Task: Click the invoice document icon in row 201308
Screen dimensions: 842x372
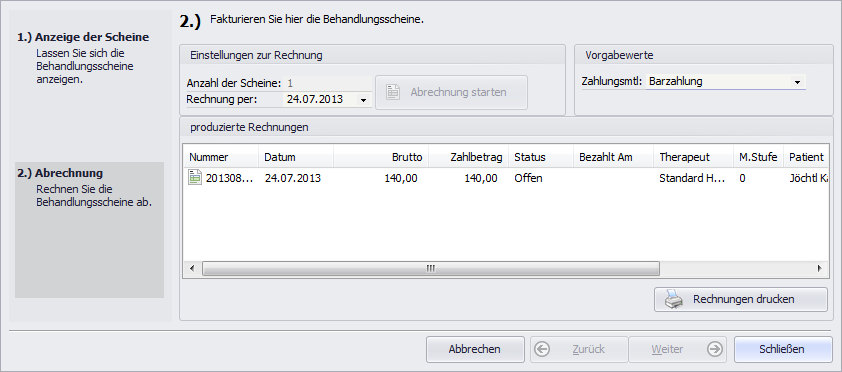Action: (194, 178)
